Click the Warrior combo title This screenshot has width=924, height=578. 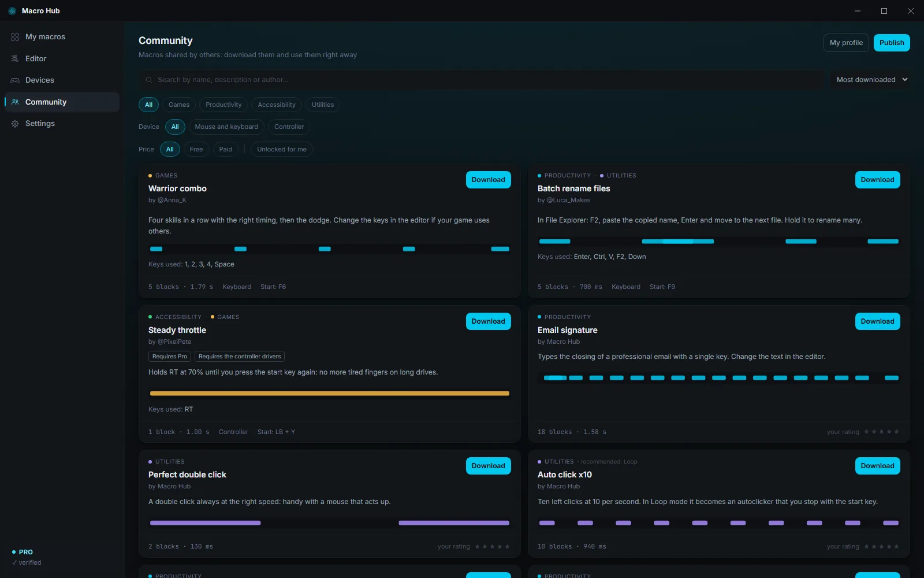177,188
